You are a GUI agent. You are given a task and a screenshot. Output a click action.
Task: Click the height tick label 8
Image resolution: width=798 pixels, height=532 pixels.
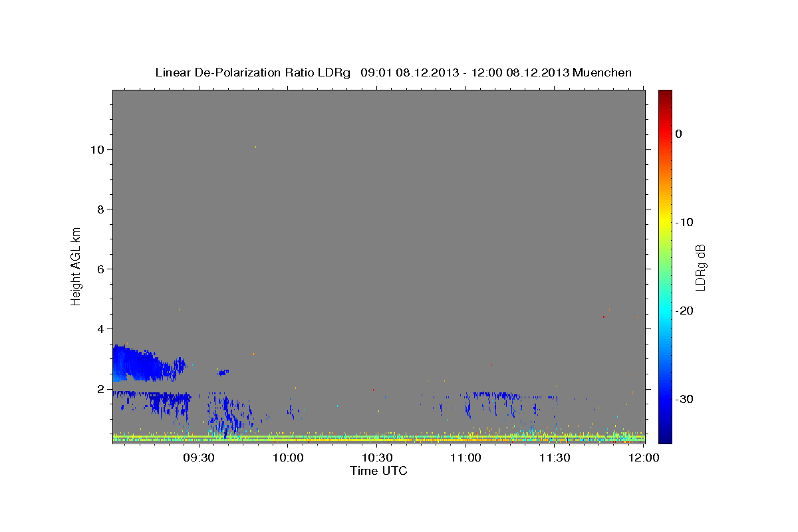pos(100,209)
